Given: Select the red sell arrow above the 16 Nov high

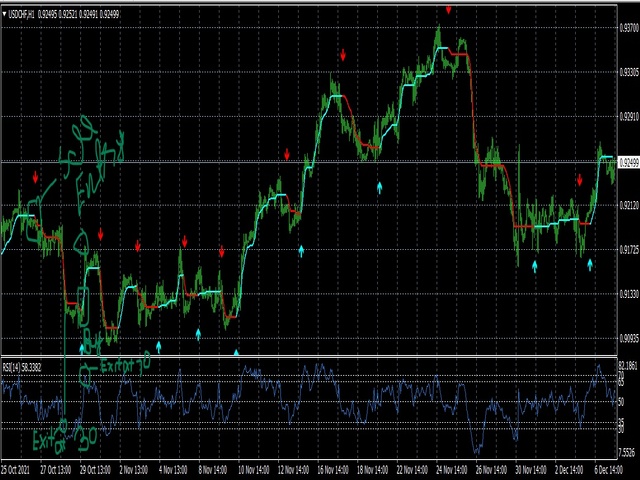Looking at the screenshot, I should (343, 55).
